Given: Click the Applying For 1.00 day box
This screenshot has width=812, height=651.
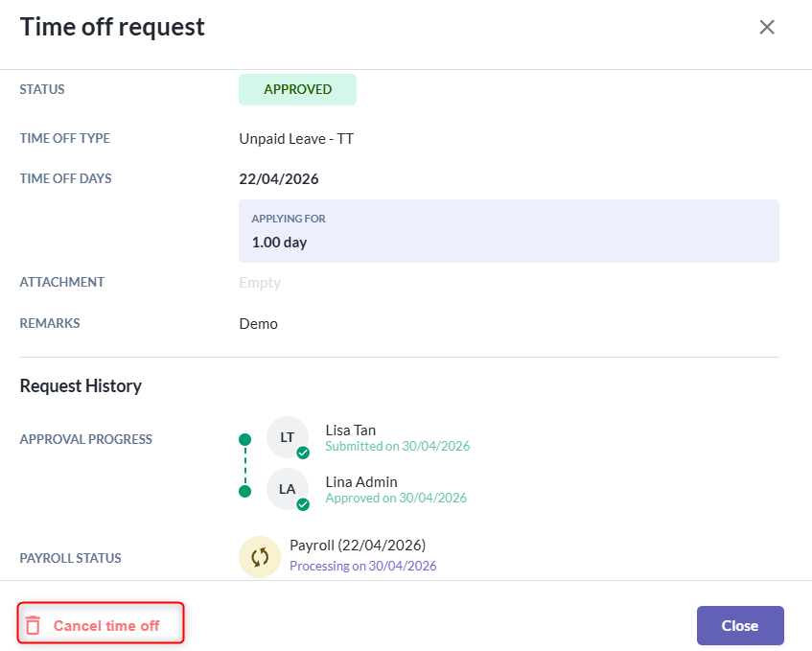Looking at the screenshot, I should [x=508, y=231].
